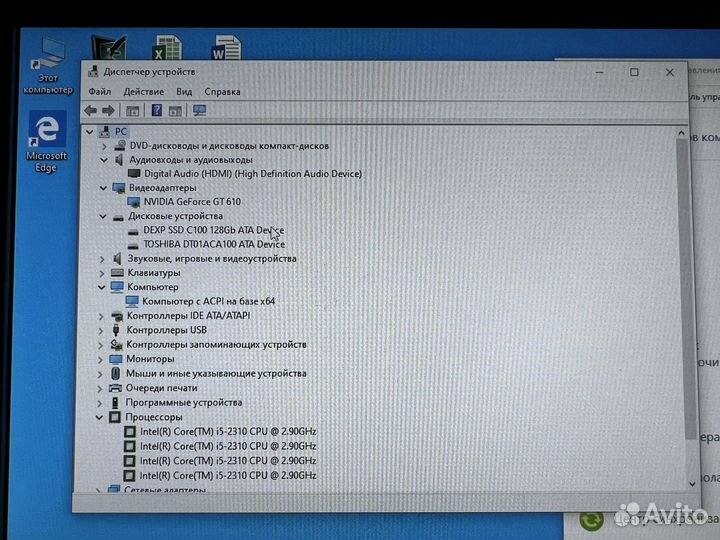Collapse the Процессоры category
This screenshot has height=540, width=720.
tap(99, 418)
